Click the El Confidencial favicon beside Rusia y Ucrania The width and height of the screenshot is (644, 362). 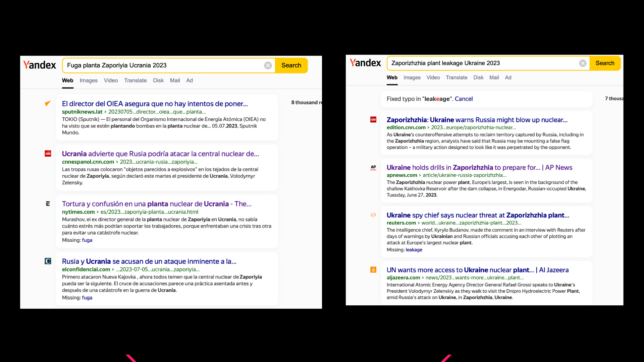click(x=48, y=261)
